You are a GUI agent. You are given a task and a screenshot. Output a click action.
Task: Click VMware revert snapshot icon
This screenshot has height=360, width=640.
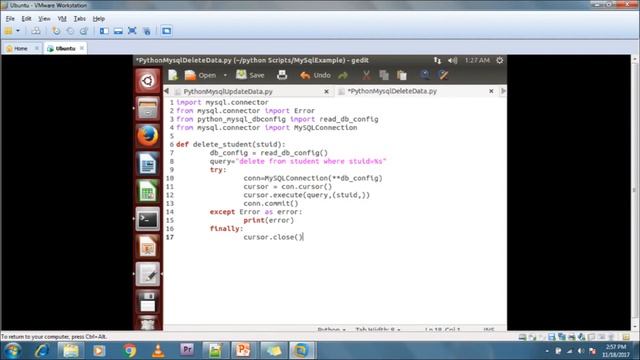70,31
